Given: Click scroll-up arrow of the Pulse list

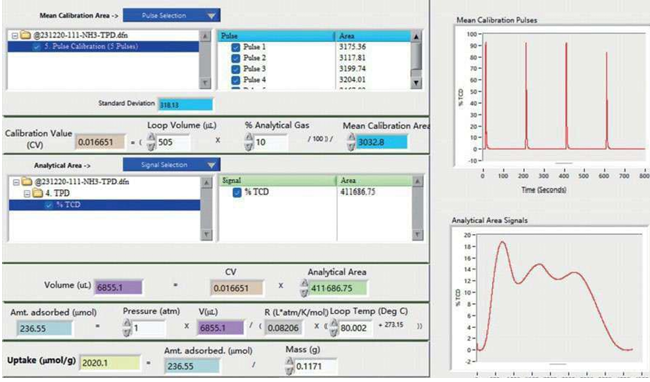Looking at the screenshot, I should tap(416, 36).
